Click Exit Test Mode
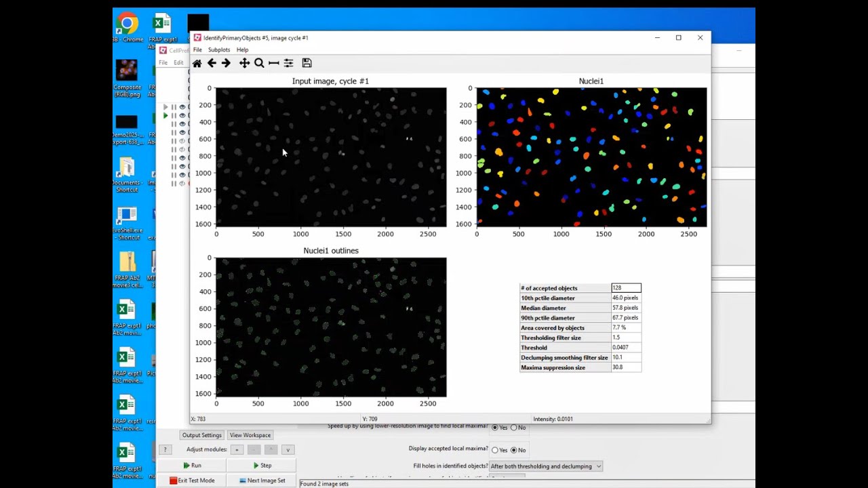Viewport: 868px width, 488px height. pos(192,481)
